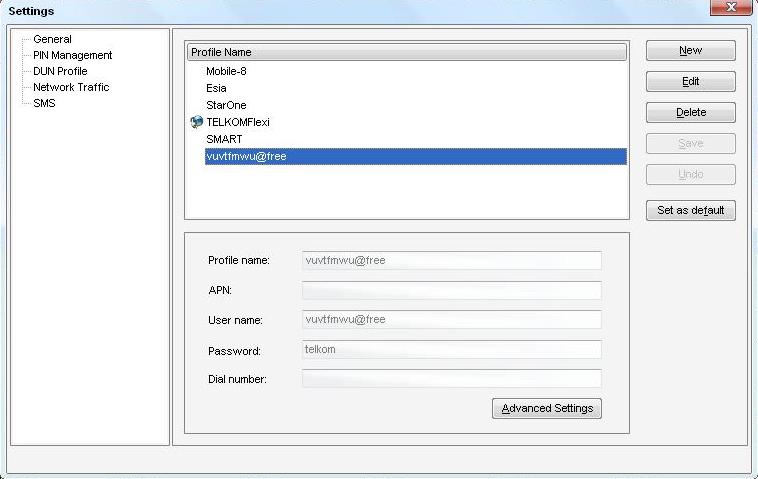Click the Profile name input field
Viewport: 758px width, 479px height.
(452, 261)
